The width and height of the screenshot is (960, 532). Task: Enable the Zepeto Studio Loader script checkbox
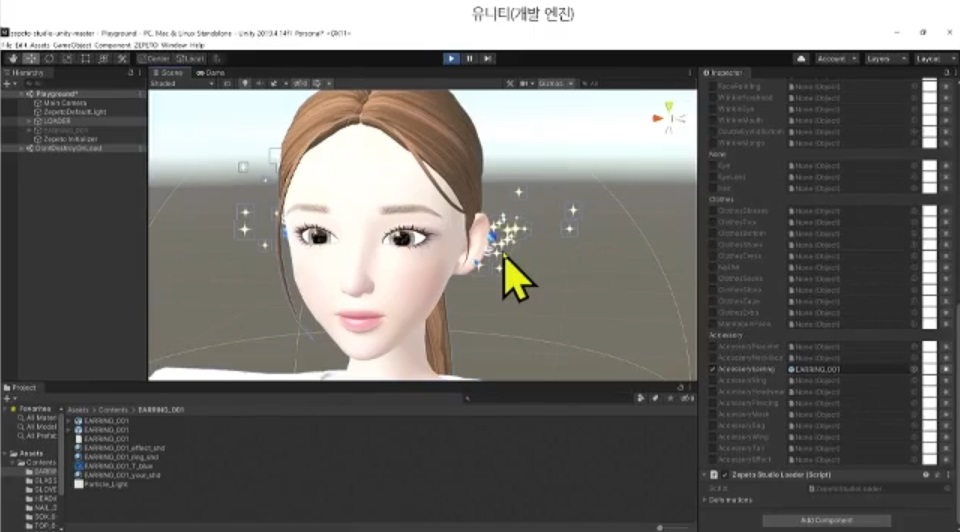pyautogui.click(x=725, y=474)
